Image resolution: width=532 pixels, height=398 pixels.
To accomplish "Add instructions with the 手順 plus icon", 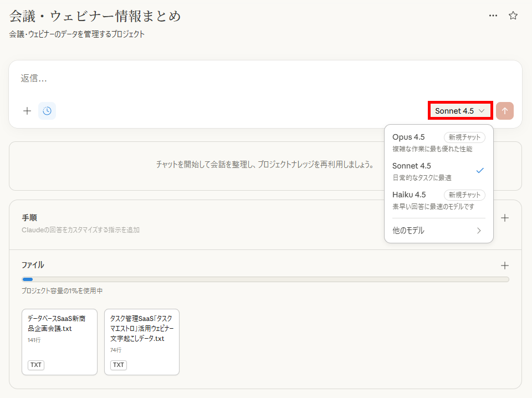I will 505,218.
